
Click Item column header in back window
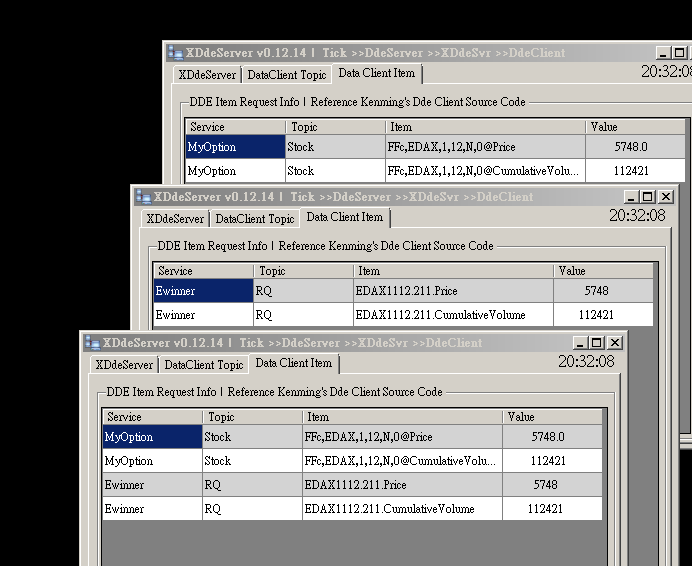[485, 127]
